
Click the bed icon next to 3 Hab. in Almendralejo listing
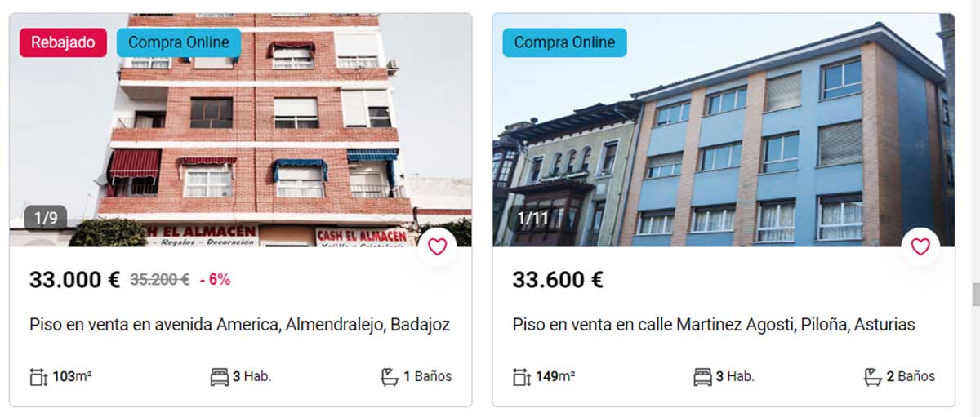point(220,377)
